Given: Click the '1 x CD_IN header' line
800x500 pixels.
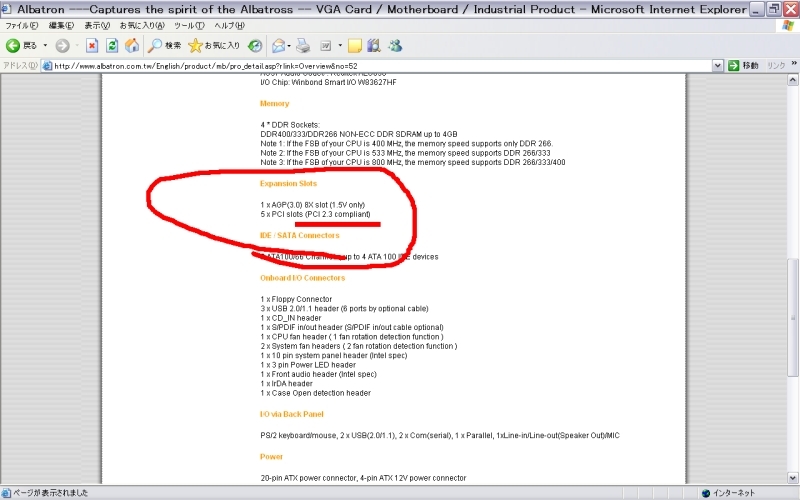Looking at the screenshot, I should 291,318.
